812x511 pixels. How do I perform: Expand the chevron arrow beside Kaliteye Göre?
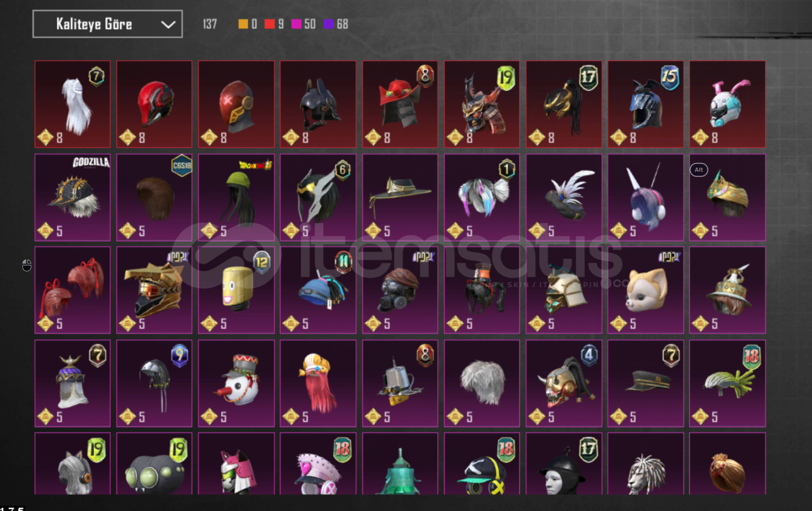(168, 25)
